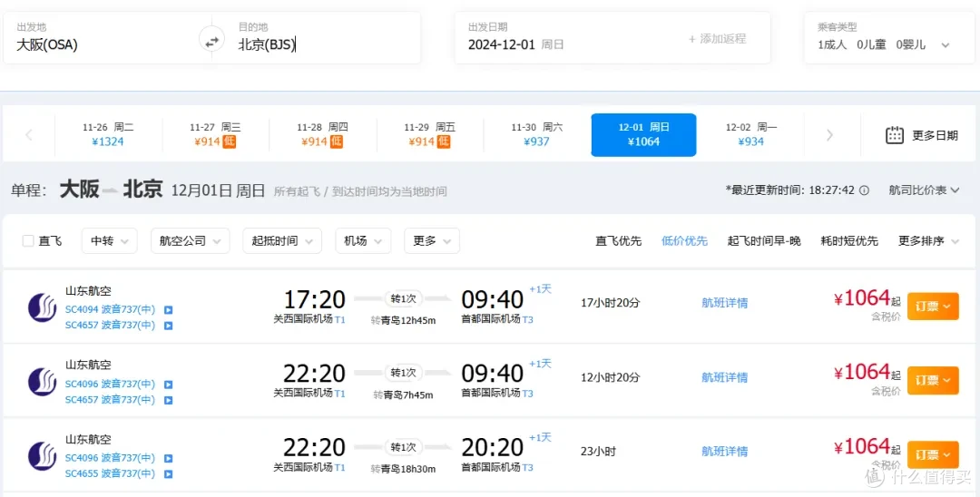
Task: Click the 17:20 departure time
Action: (x=314, y=299)
